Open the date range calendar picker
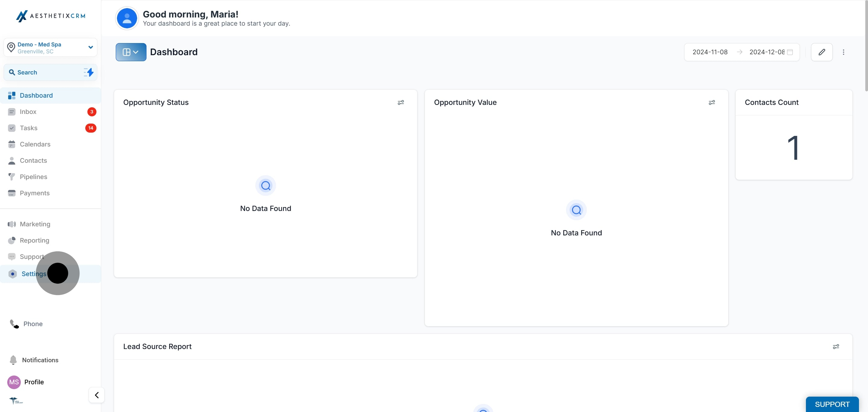Screen dimensions: 868x412 click(790, 52)
